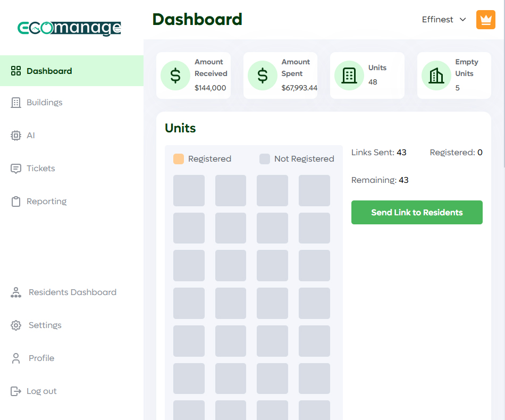
Task: Click the Units building icon
Action: tap(349, 75)
